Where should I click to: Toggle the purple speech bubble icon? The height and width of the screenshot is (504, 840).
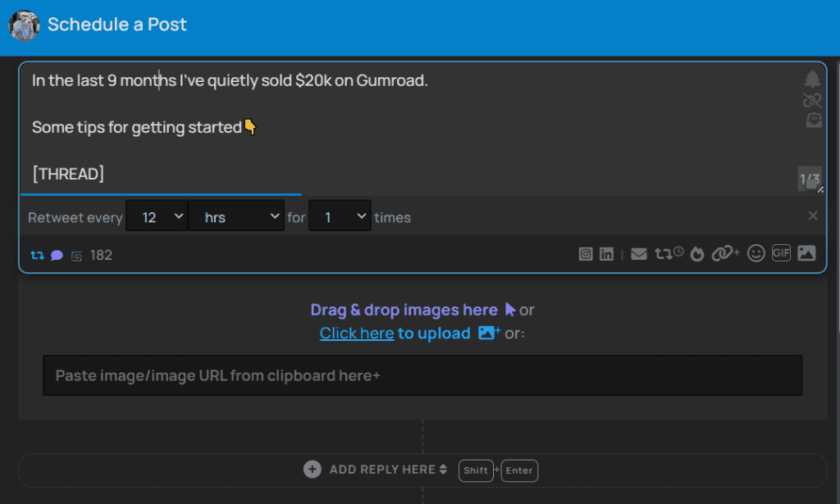tap(57, 255)
